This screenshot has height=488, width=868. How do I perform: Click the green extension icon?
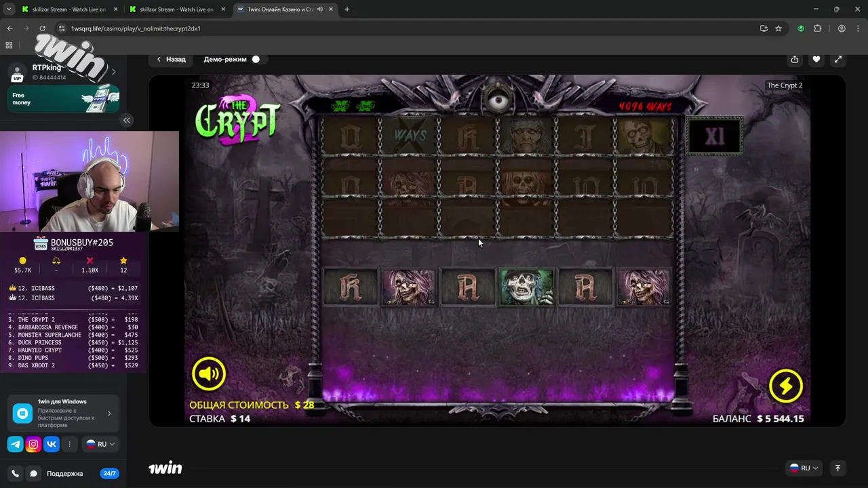click(801, 28)
